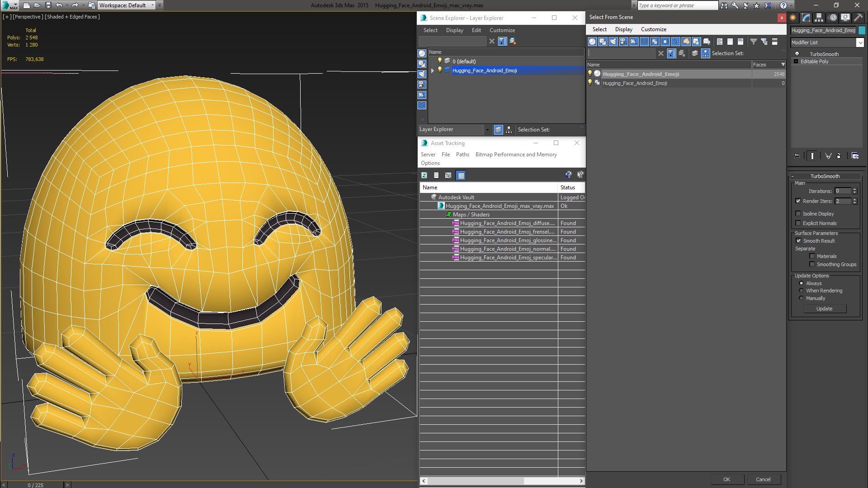This screenshot has height=488, width=868.
Task: Toggle lightbulb visibility of 0 (default) layer
Action: tap(439, 61)
